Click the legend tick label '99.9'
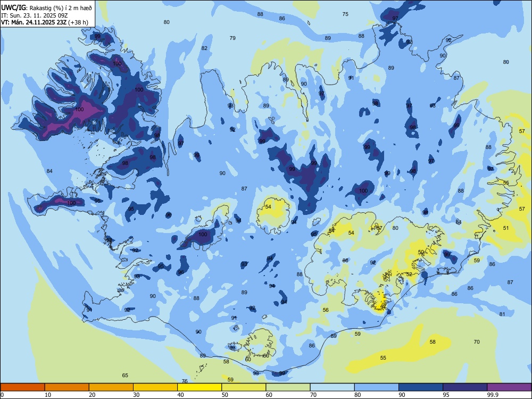The width and height of the screenshot is (532, 399). pyautogui.click(x=493, y=395)
